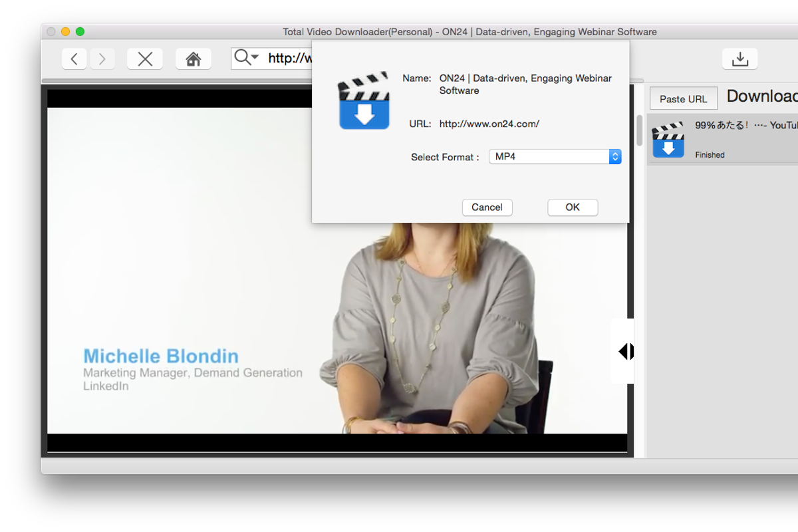Click the clapperboard icon in the dialog
This screenshot has height=532, width=798.
(x=364, y=100)
